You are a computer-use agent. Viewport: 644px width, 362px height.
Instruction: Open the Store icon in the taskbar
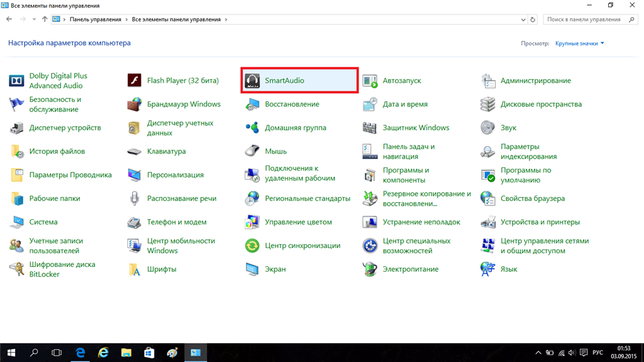point(149,353)
